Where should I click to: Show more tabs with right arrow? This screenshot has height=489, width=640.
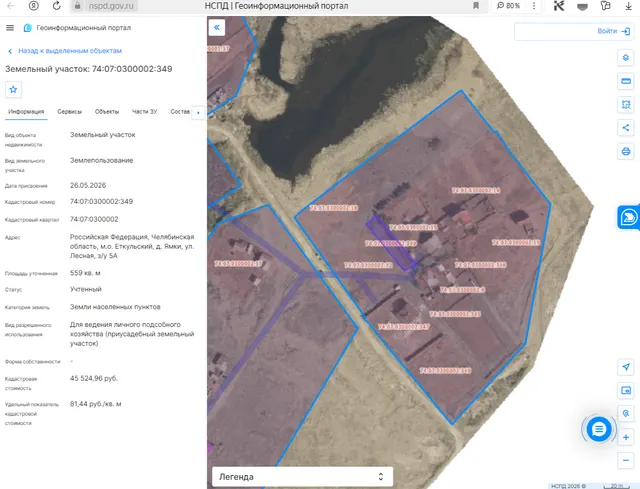[198, 113]
